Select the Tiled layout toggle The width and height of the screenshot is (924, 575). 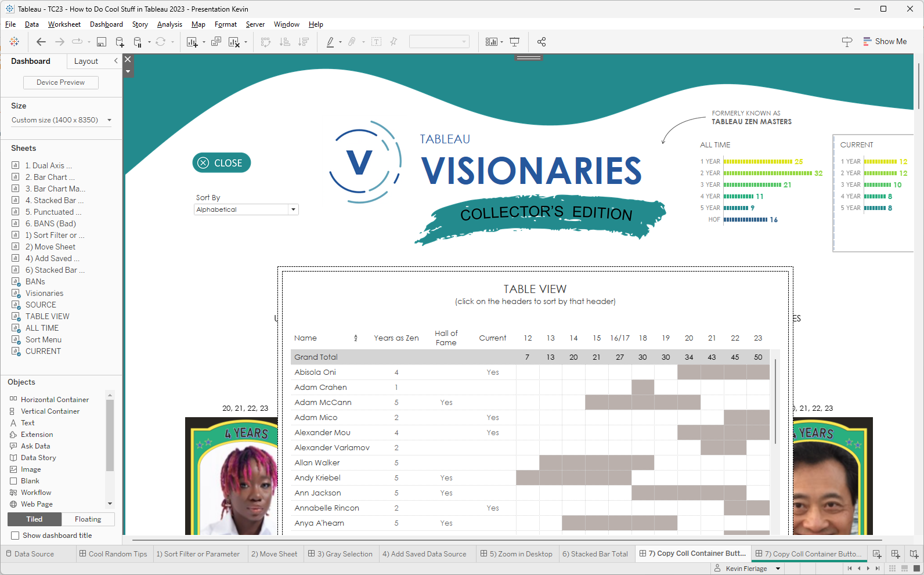click(x=34, y=519)
